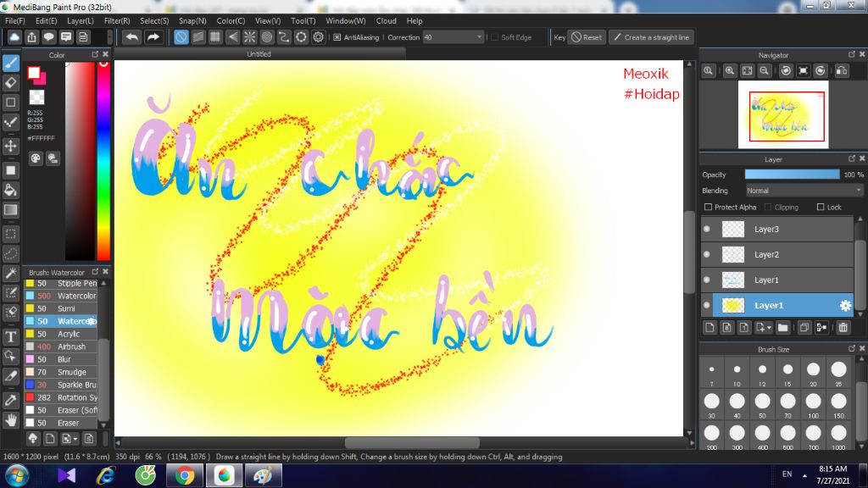This screenshot has height=488, width=868.
Task: Click the rainbow hue strip
Action: click(x=103, y=160)
